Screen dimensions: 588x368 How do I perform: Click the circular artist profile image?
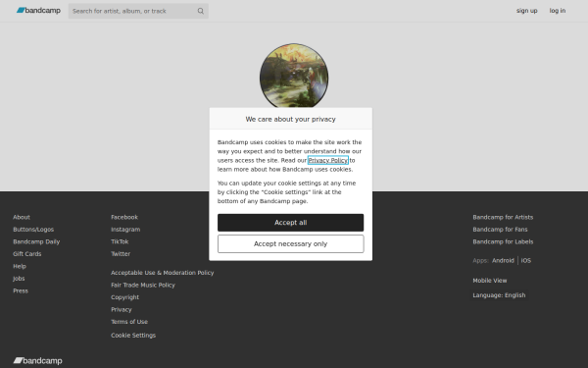click(x=294, y=76)
